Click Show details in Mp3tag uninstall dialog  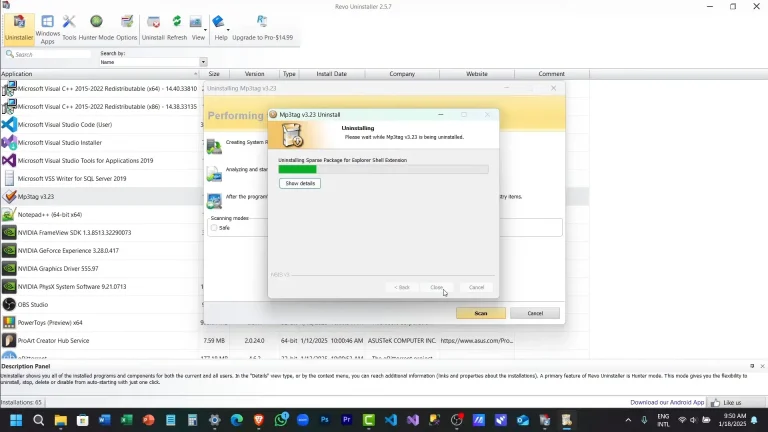pos(300,183)
